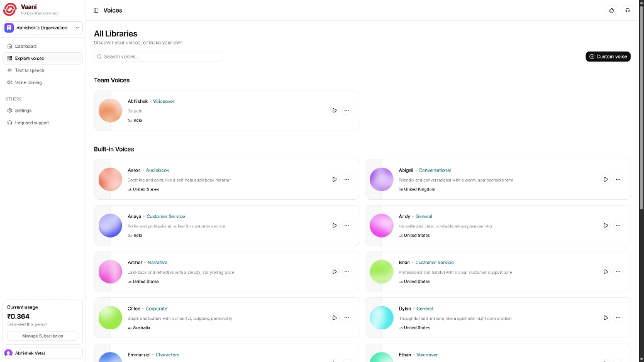Click the Conversational tag on Abigail
Screen dimensions: 644x362
435,170
